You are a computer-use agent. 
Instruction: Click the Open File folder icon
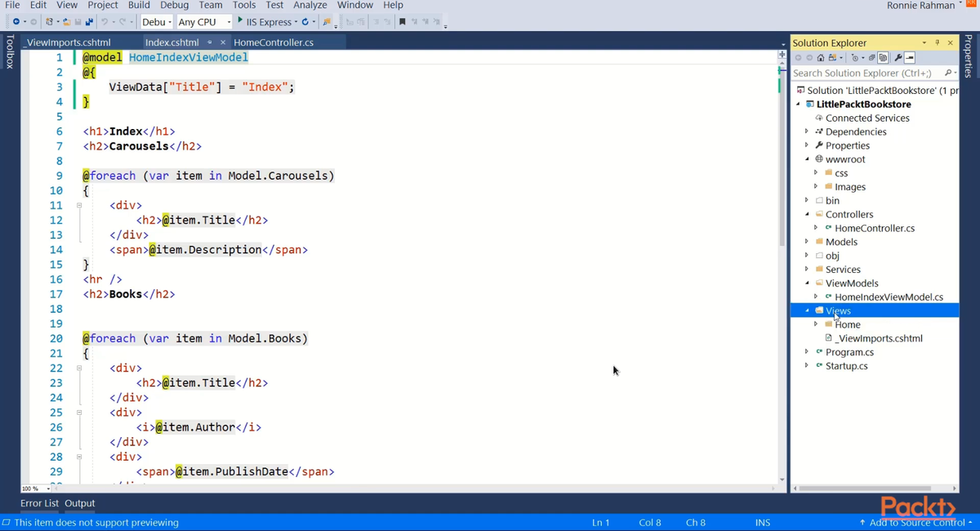66,22
